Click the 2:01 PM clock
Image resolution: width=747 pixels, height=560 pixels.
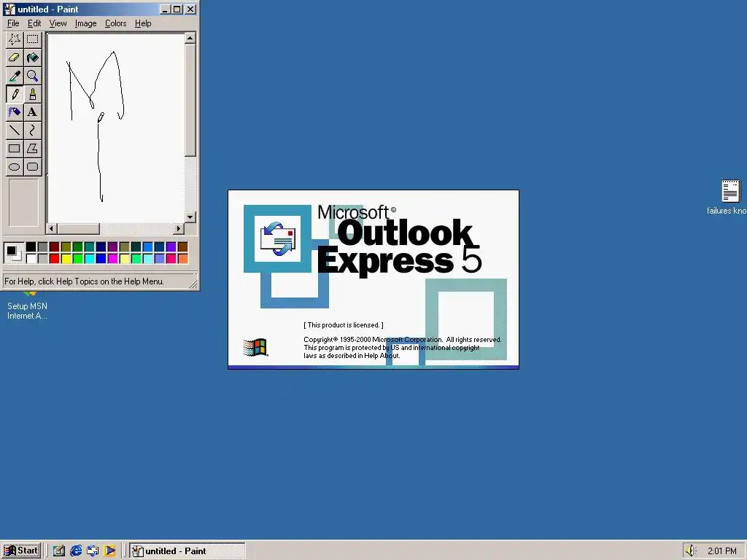click(721, 551)
